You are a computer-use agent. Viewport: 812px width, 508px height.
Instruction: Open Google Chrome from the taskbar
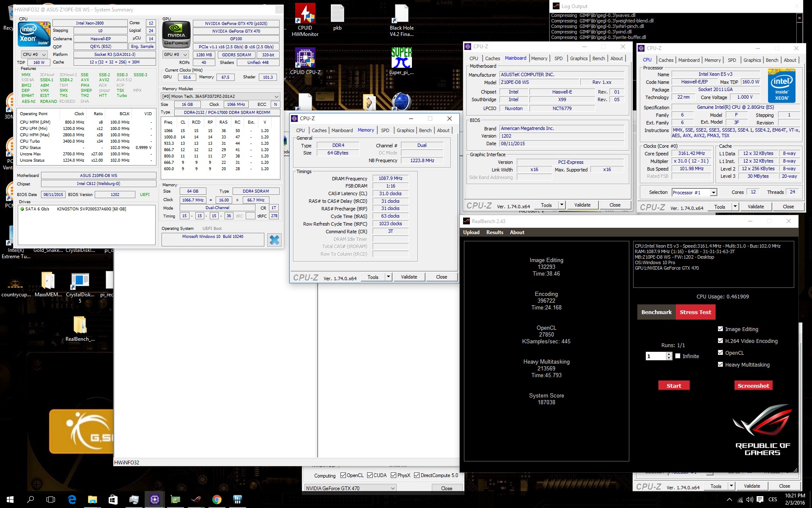(217, 500)
